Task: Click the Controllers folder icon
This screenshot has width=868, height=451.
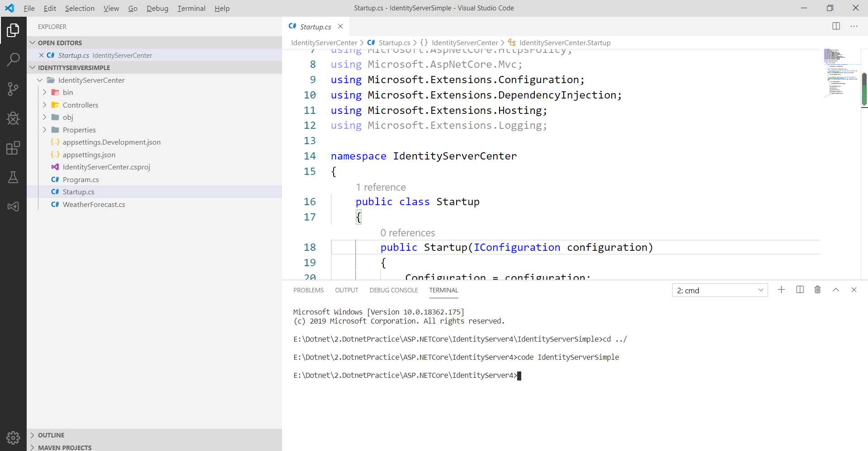Action: 55,105
